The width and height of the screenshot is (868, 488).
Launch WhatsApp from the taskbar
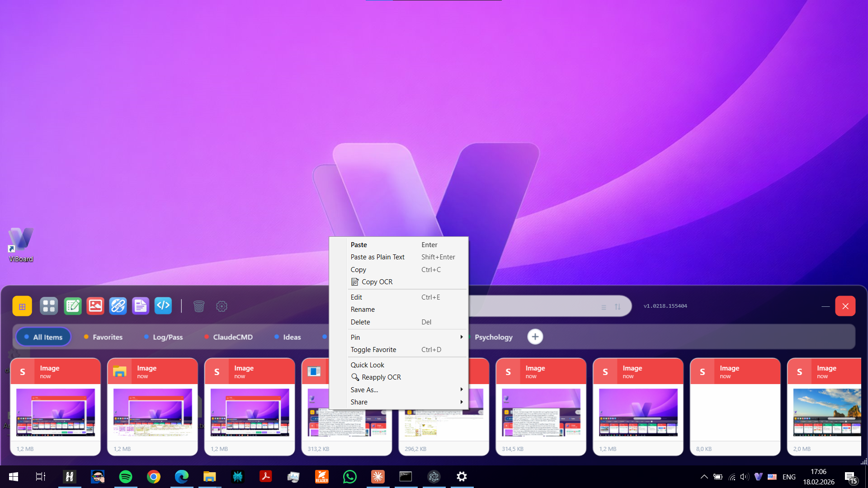pos(349,476)
